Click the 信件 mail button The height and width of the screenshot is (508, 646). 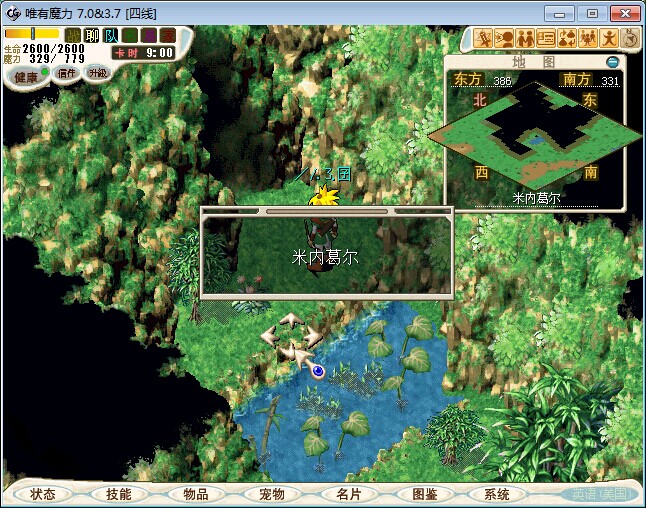(x=66, y=73)
